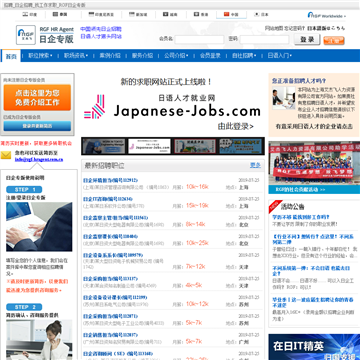Click the 登录 login button
Viewport: 360px width, 360px height.
(x=307, y=40)
